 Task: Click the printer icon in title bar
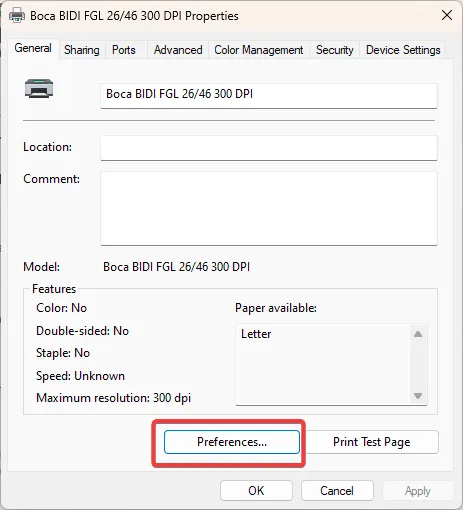point(17,15)
